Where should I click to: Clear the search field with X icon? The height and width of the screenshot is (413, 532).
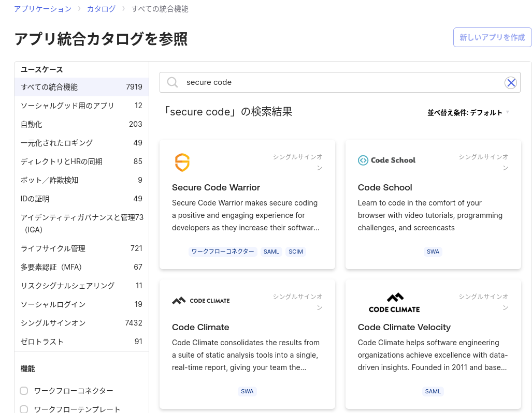(511, 82)
